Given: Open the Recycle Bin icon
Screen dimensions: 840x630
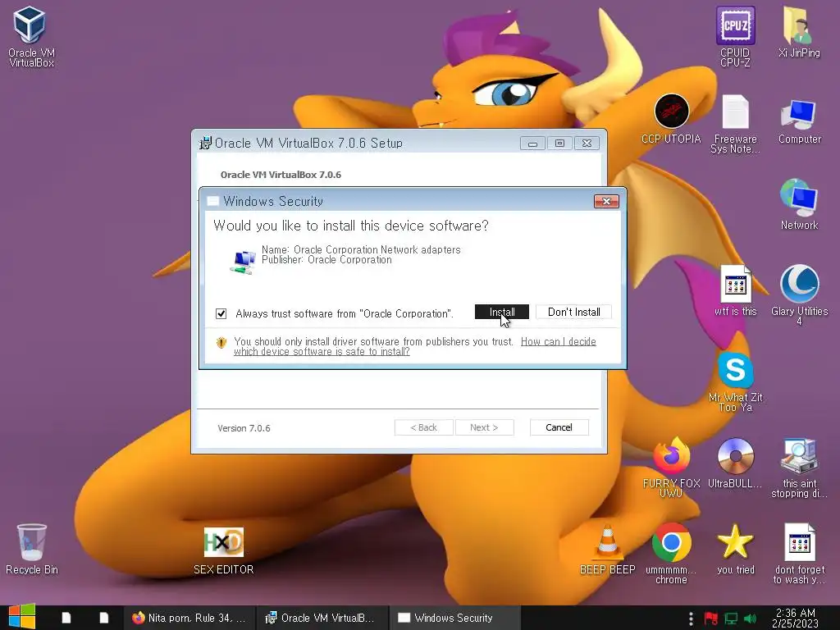Looking at the screenshot, I should tap(32, 549).
